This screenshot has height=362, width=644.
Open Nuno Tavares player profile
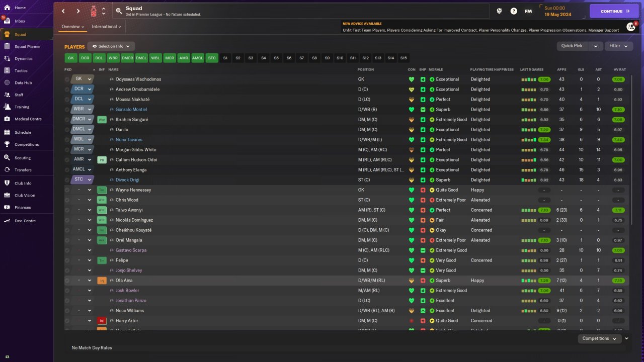coord(129,140)
